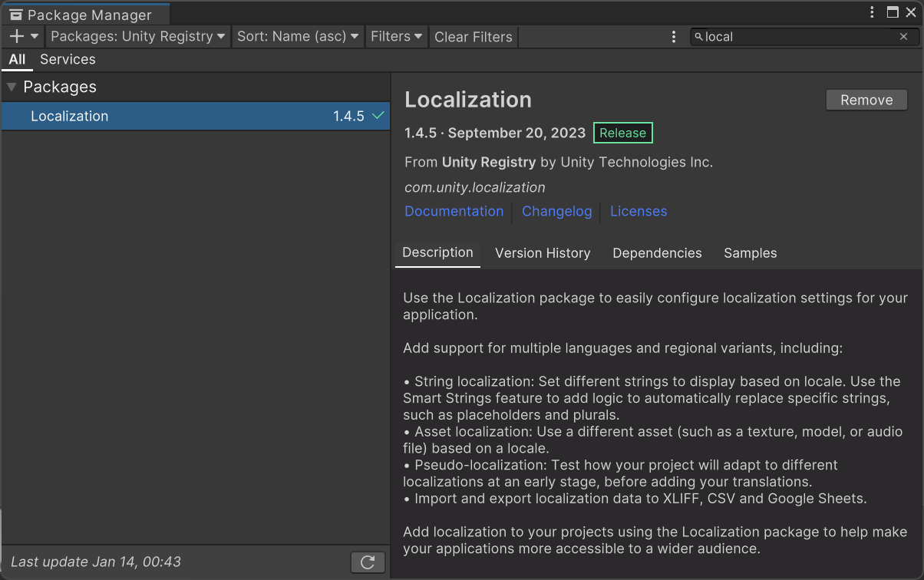Screen dimensions: 924x580
Task: Click into the package search field
Action: coord(798,37)
